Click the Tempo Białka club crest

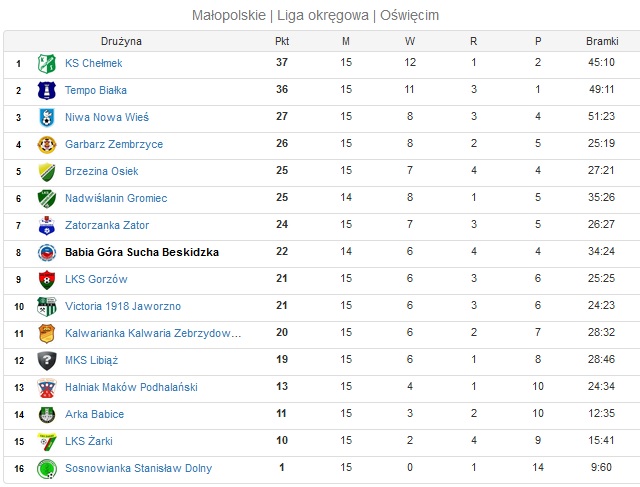(x=47, y=91)
